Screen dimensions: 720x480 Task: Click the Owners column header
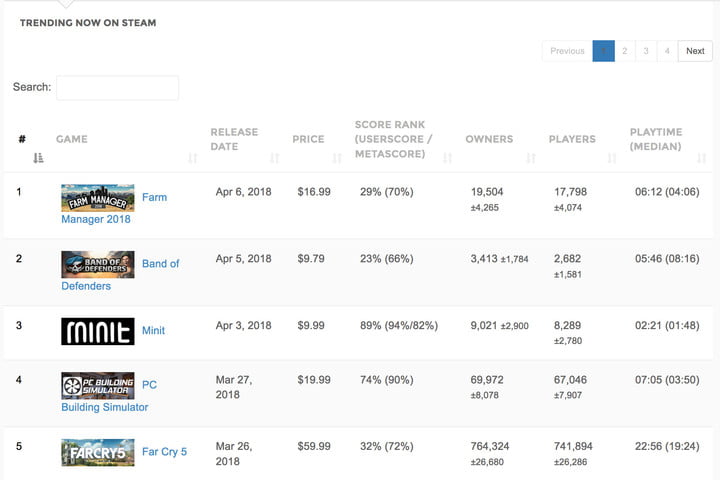pos(489,139)
